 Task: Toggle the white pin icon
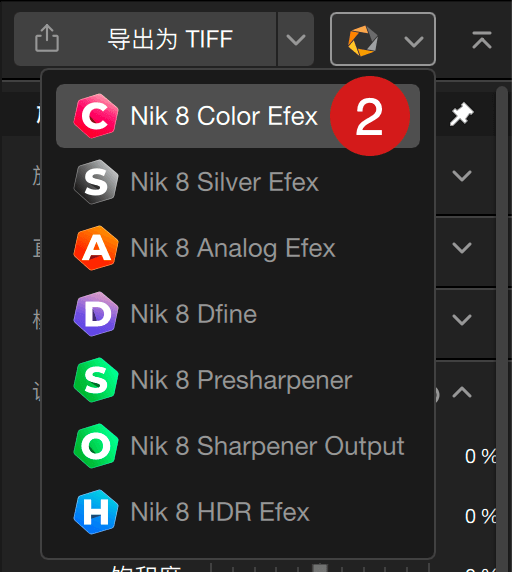tap(461, 114)
